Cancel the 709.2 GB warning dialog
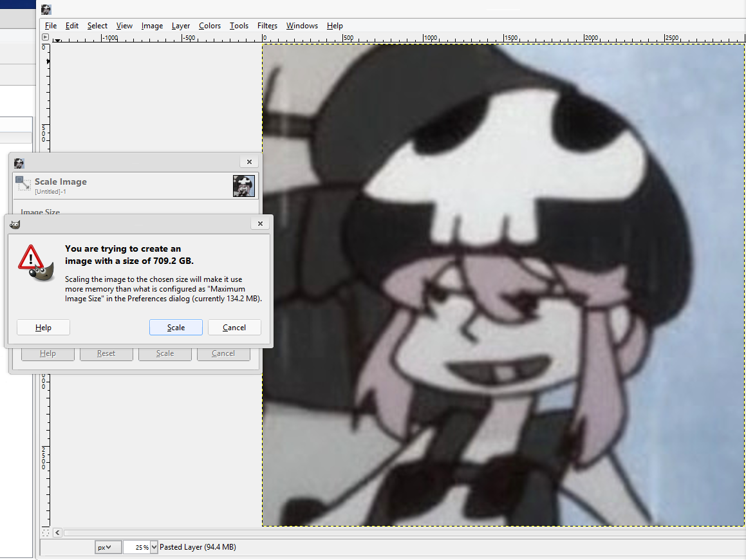Viewport: 746px width, 560px height. tap(234, 328)
